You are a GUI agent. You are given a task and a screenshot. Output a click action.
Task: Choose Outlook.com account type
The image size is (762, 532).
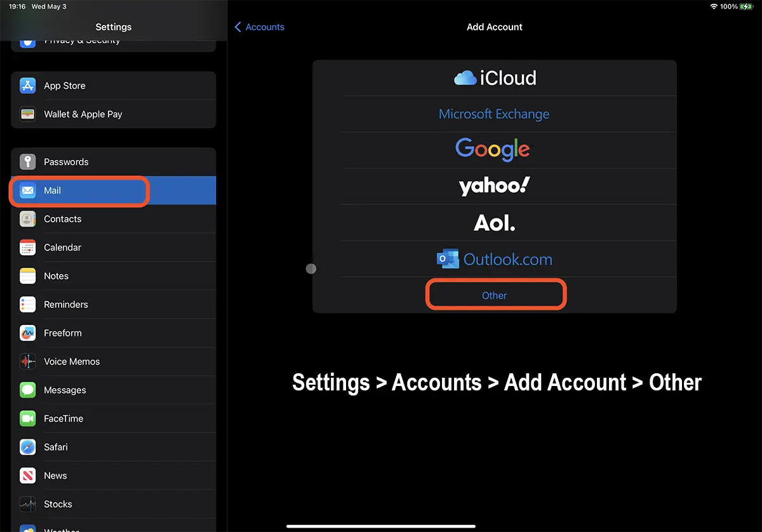(494, 259)
